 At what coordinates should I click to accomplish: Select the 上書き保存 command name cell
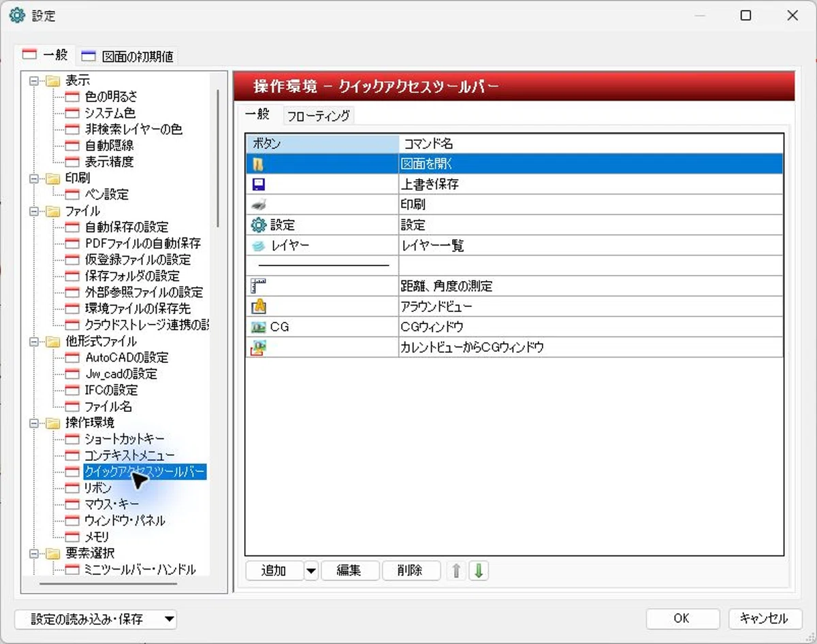591,184
